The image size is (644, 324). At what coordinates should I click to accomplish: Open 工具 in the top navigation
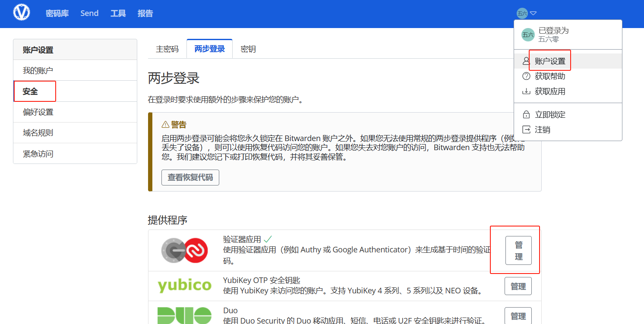118,13
